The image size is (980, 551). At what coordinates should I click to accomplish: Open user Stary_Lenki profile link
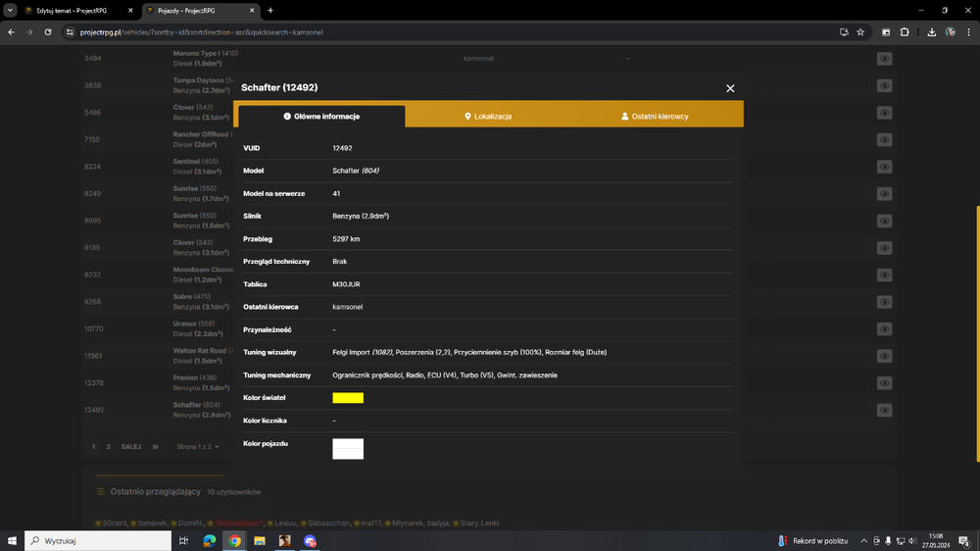pyautogui.click(x=479, y=523)
